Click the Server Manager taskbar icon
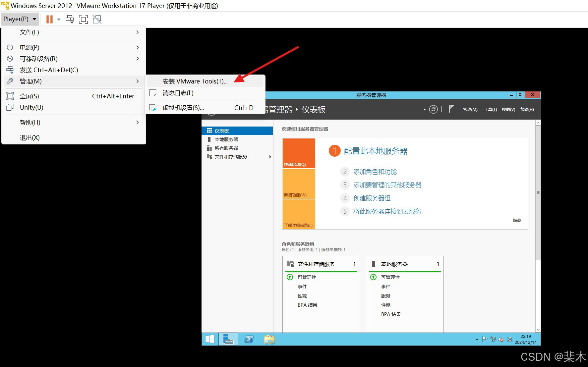This screenshot has height=367, width=588. pos(228,339)
